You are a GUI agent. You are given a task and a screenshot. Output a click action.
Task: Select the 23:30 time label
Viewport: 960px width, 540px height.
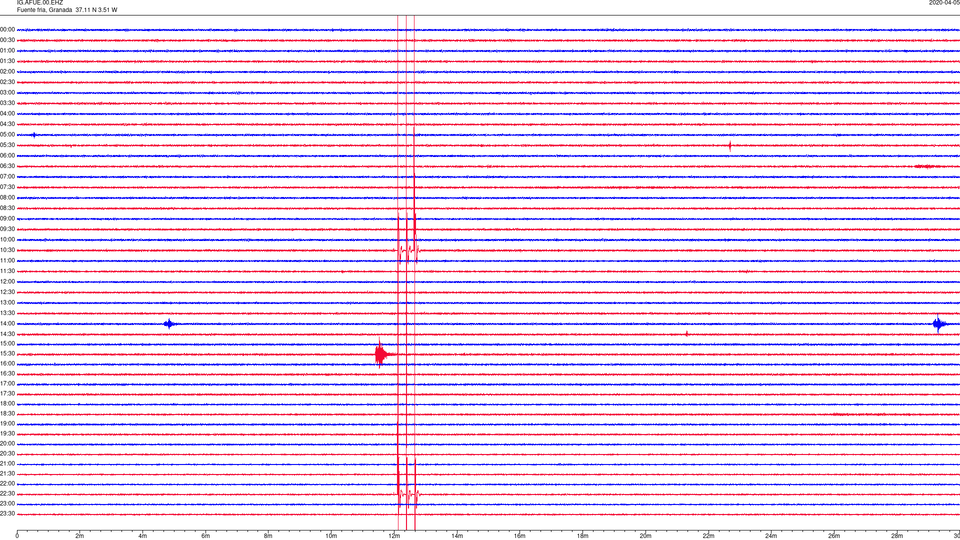(7, 514)
